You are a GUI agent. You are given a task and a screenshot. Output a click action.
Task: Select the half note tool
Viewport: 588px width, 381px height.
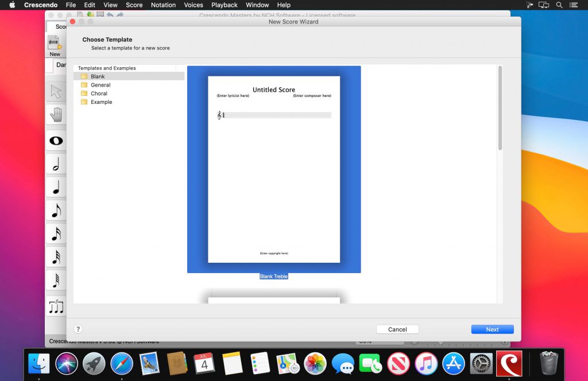click(x=56, y=163)
